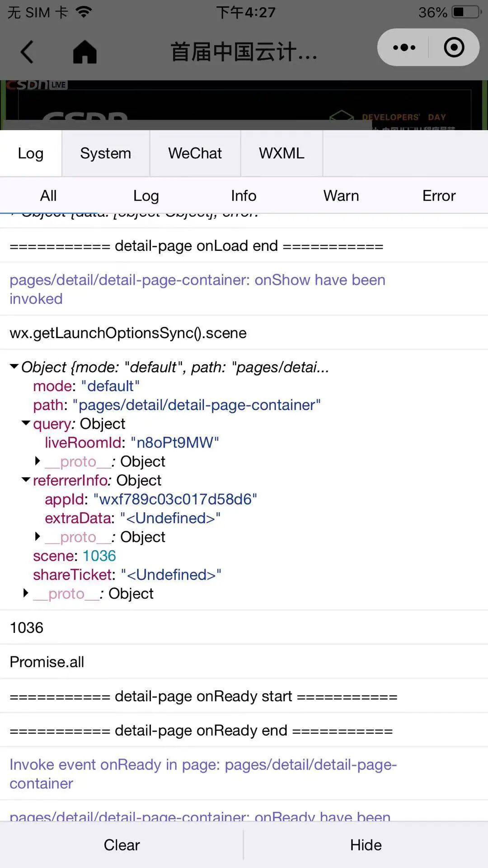Tap the Wi-Fi signal icon
Viewport: 488px width, 868px height.
83,12
